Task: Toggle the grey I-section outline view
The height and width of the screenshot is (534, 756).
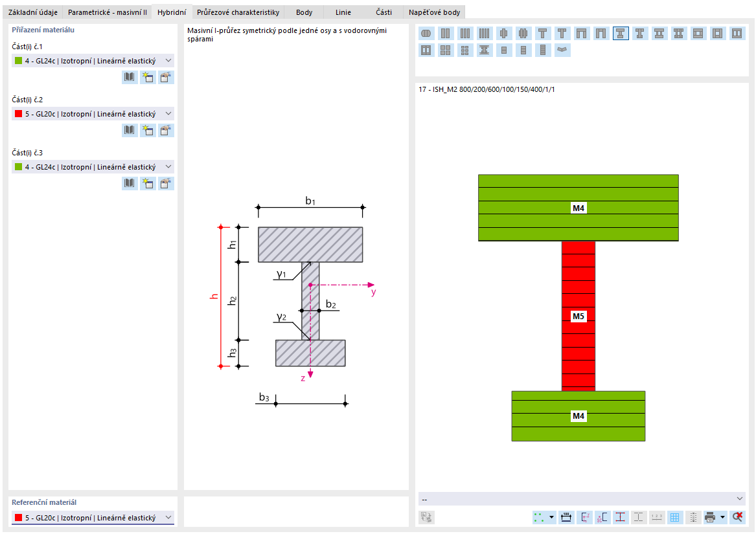Action: pyautogui.click(x=638, y=517)
